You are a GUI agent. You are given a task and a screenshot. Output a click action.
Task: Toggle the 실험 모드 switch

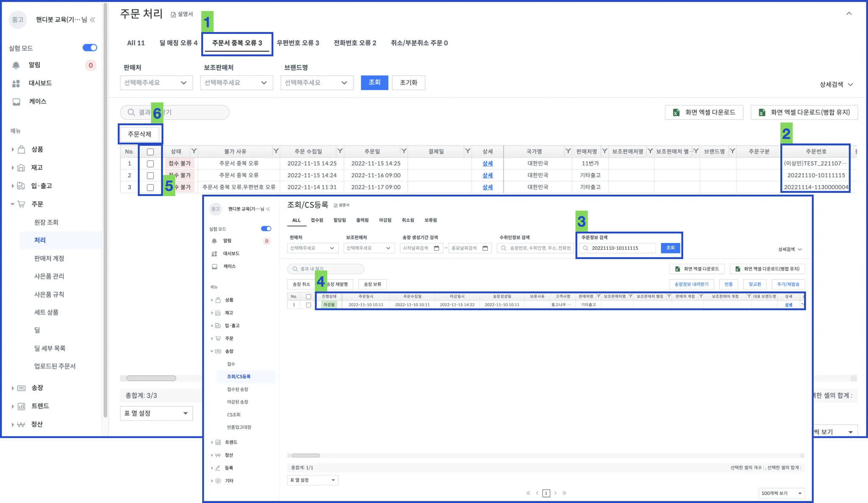click(89, 48)
